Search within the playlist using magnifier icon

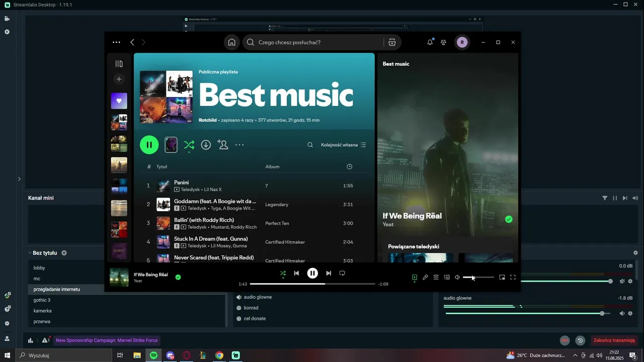click(x=310, y=145)
